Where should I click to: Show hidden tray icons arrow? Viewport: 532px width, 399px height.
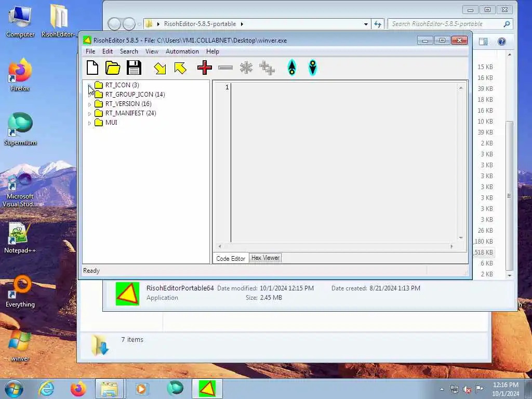pyautogui.click(x=442, y=390)
